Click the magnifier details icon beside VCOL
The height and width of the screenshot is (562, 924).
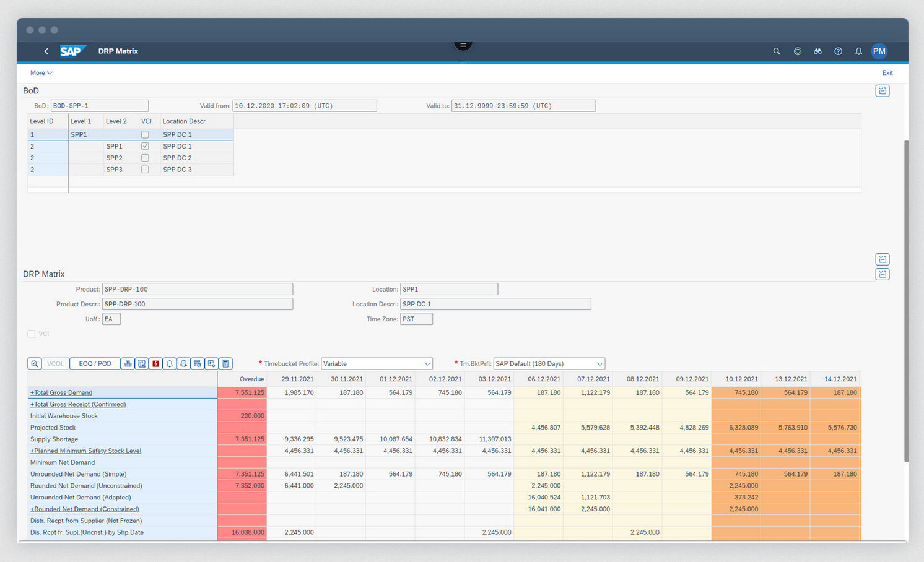point(35,364)
